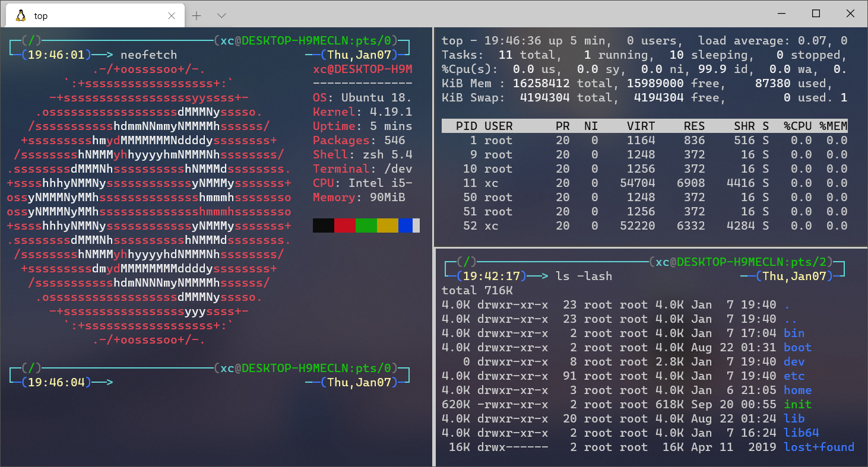This screenshot has width=868, height=467.
Task: Click the green color block in neofetch palette
Action: click(x=366, y=225)
